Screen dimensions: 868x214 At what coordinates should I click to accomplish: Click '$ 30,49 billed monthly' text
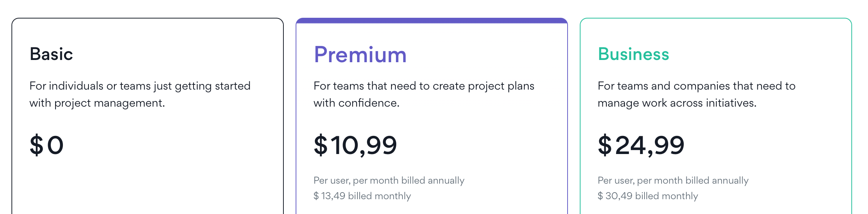pos(648,196)
